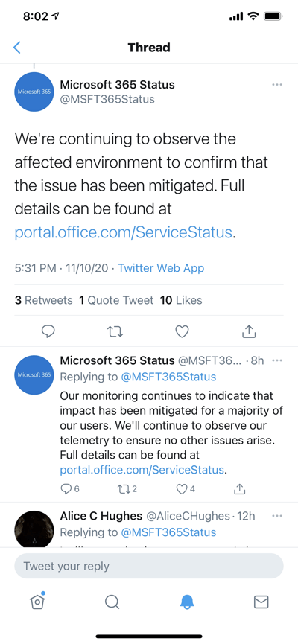Tap the Tweet your reply field
This screenshot has width=298, height=644.
point(149,566)
